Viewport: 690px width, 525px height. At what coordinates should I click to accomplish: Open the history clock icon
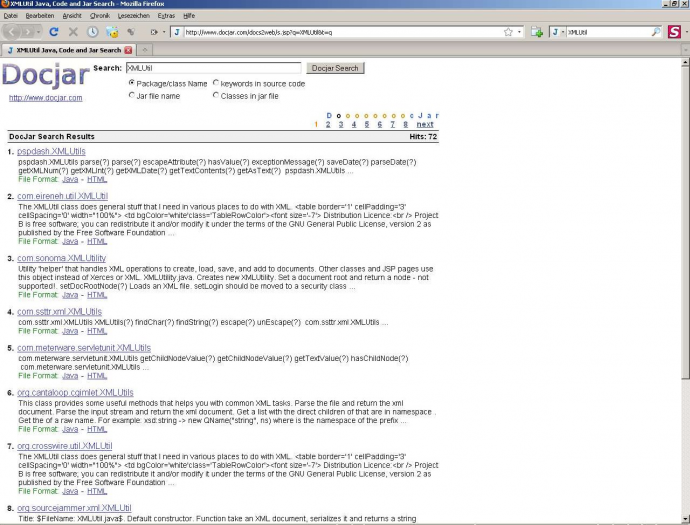pyautogui.click(x=92, y=32)
